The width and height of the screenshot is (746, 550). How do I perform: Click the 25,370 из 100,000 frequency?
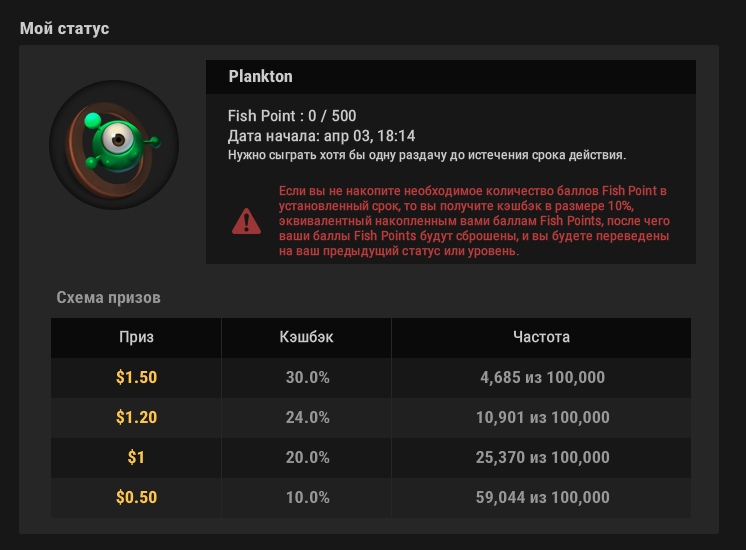pyautogui.click(x=542, y=457)
